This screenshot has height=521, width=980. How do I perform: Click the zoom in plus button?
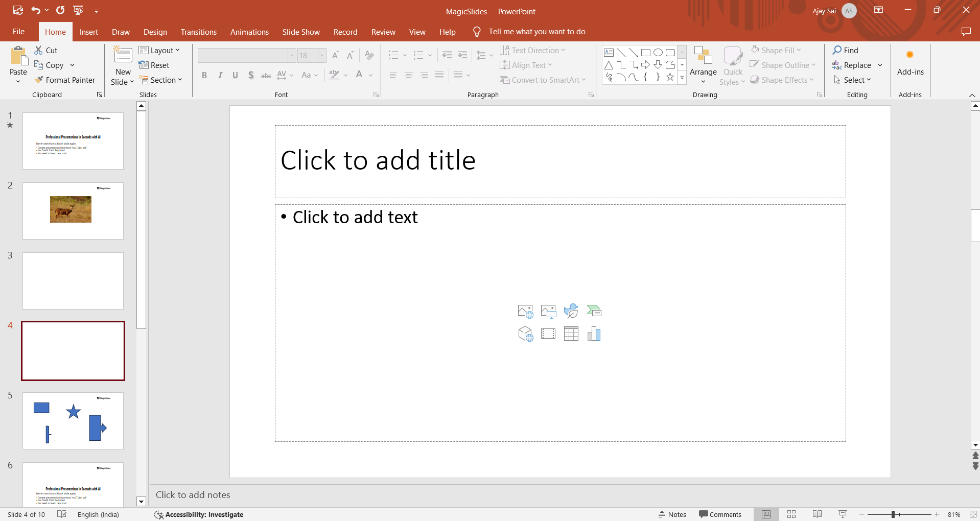(x=937, y=514)
